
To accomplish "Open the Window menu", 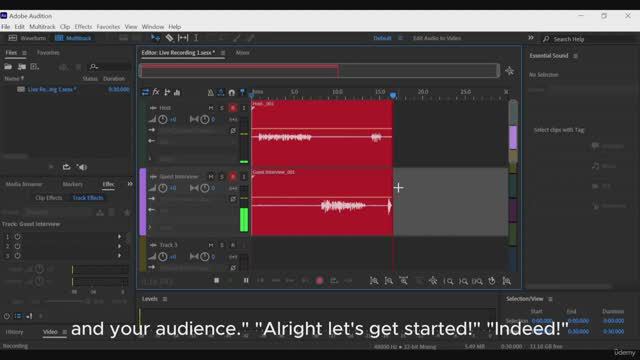I will (x=153, y=27).
